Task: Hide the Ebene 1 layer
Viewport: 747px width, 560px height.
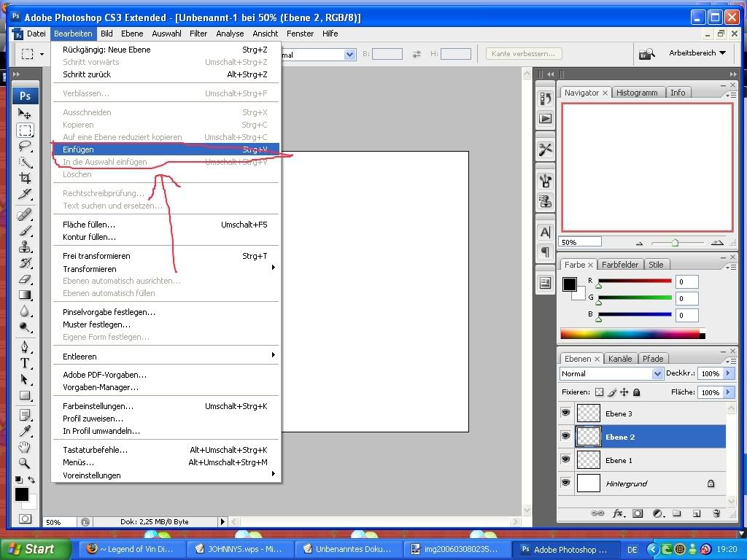Action: point(565,459)
